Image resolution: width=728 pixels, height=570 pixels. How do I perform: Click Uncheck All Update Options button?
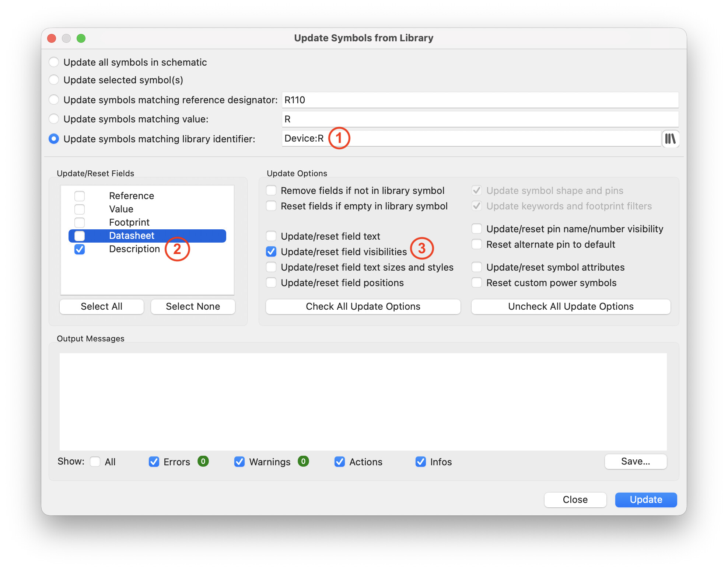tap(571, 306)
